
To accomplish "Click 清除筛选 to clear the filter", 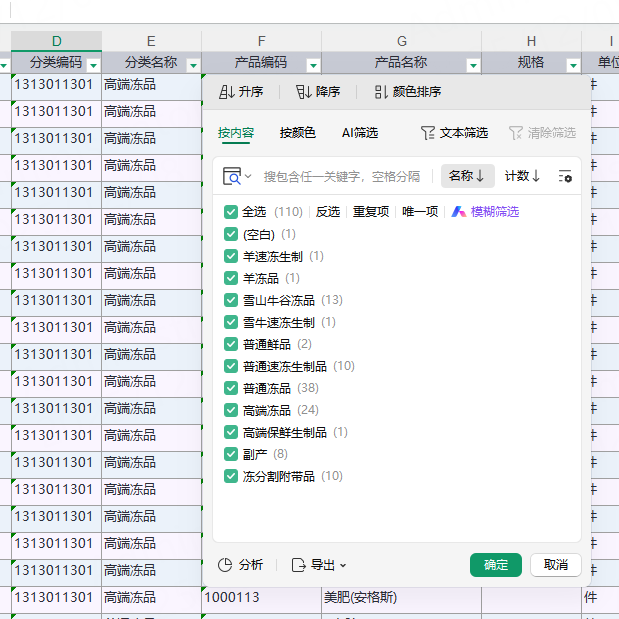I will [x=542, y=133].
